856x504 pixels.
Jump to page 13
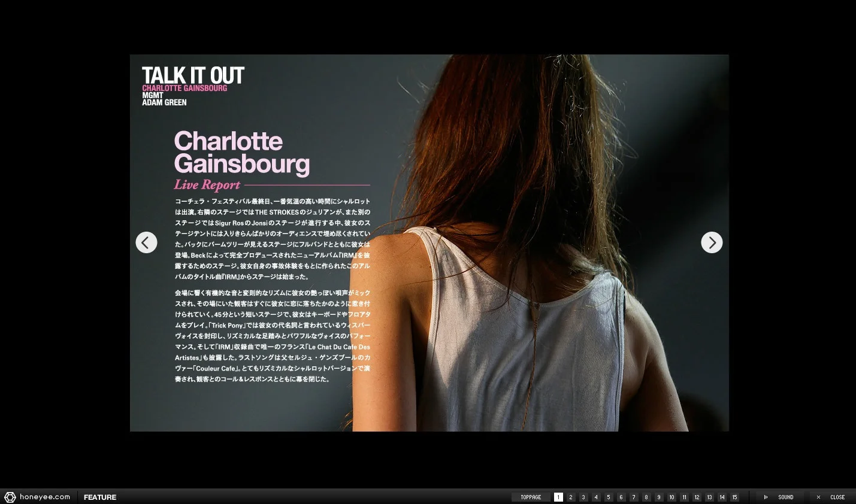(709, 497)
